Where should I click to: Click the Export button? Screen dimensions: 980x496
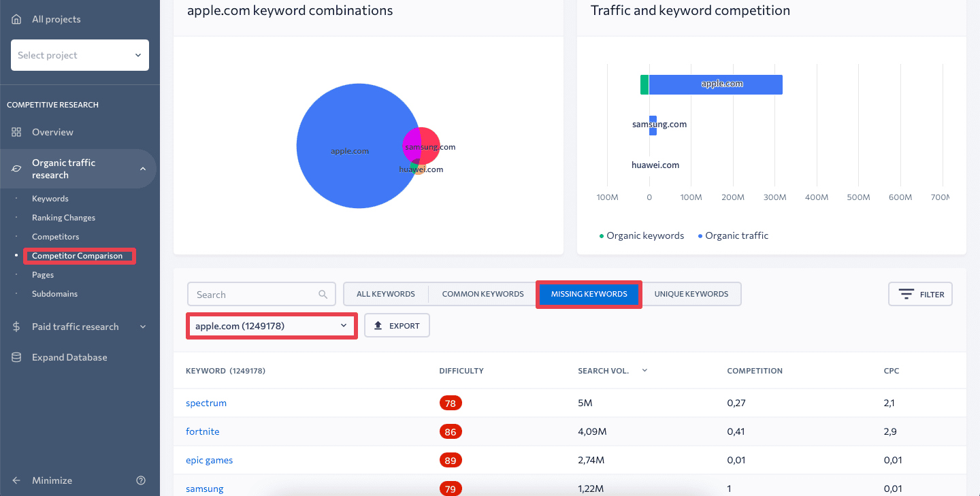397,326
